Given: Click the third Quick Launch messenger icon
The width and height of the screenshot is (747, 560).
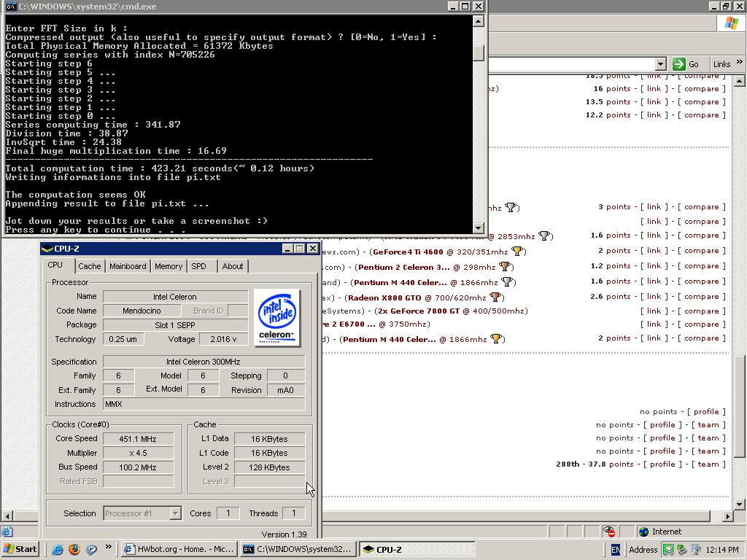Looking at the screenshot, I should [x=91, y=549].
